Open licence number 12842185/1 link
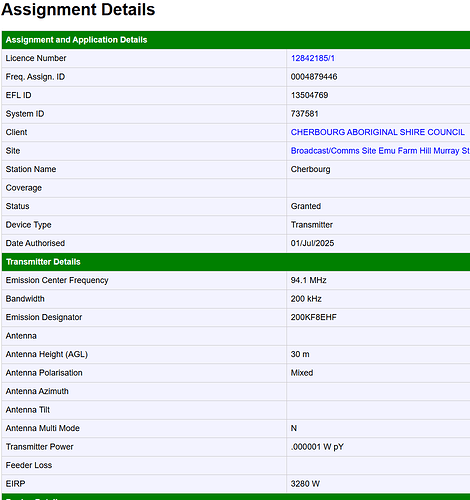470x500 pixels. (x=312, y=58)
